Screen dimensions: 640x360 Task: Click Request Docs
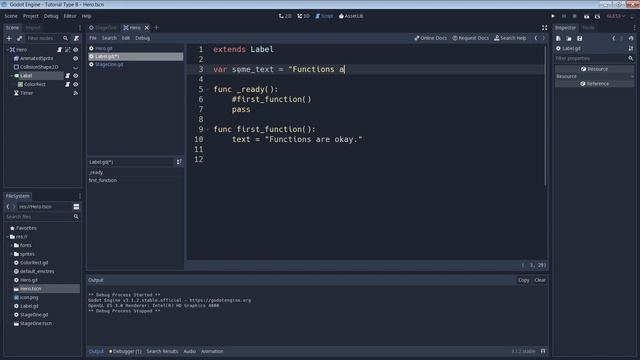[470, 38]
